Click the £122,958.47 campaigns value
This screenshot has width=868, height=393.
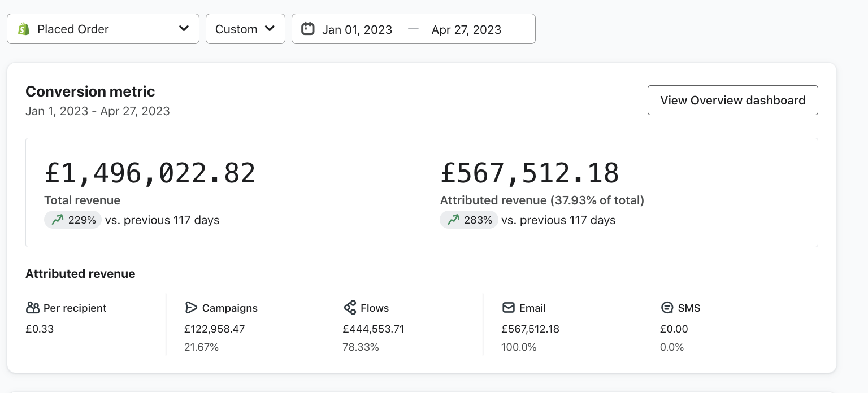click(x=215, y=329)
